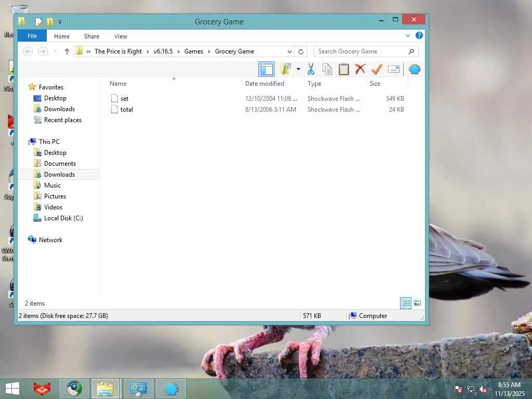
Task: Open the File menu
Action: click(x=32, y=36)
